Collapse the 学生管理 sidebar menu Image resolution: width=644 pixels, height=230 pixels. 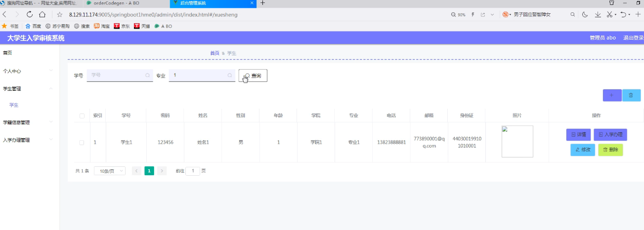click(x=27, y=89)
